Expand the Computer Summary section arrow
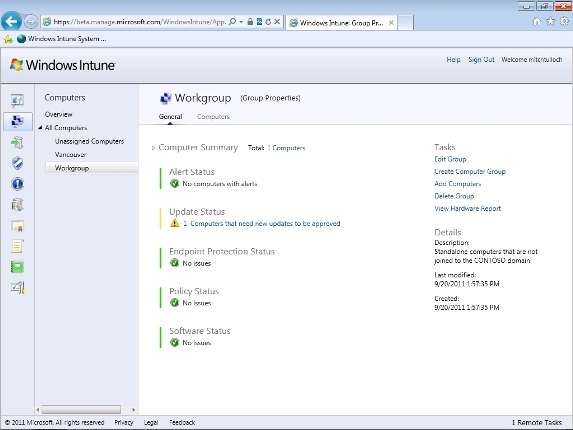573x430 pixels. [153, 148]
